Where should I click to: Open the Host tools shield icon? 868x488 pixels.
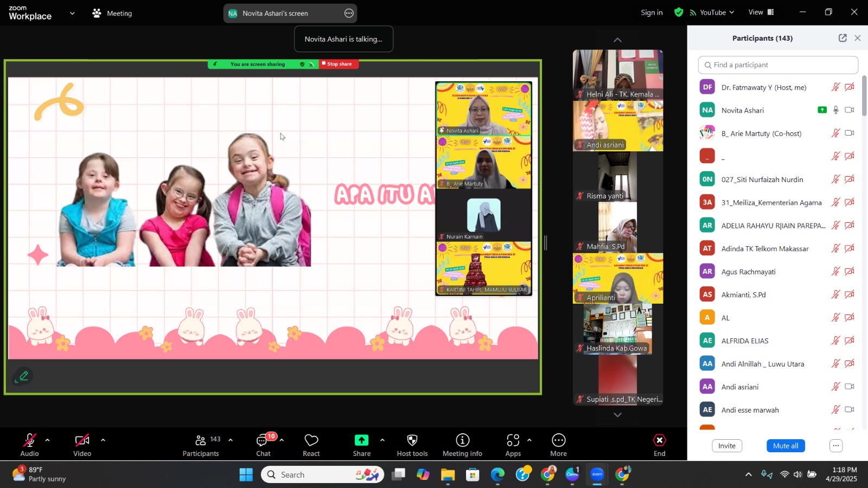click(x=412, y=445)
